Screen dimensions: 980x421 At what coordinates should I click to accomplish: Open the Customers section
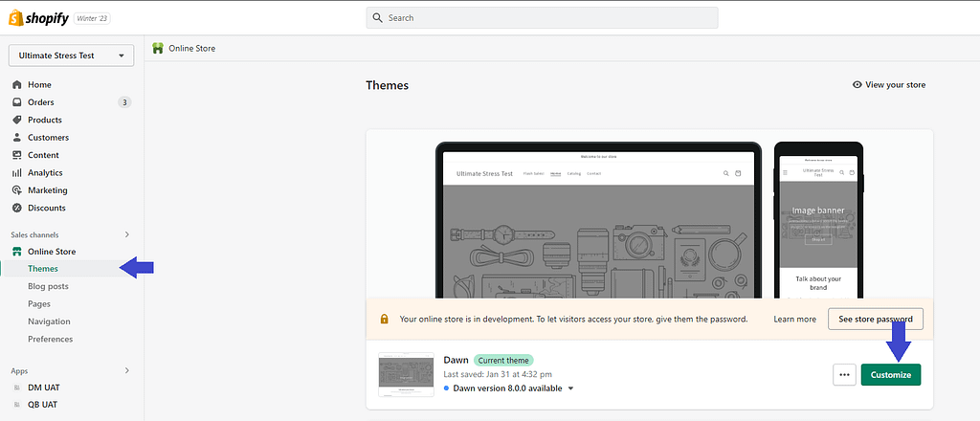tap(48, 138)
